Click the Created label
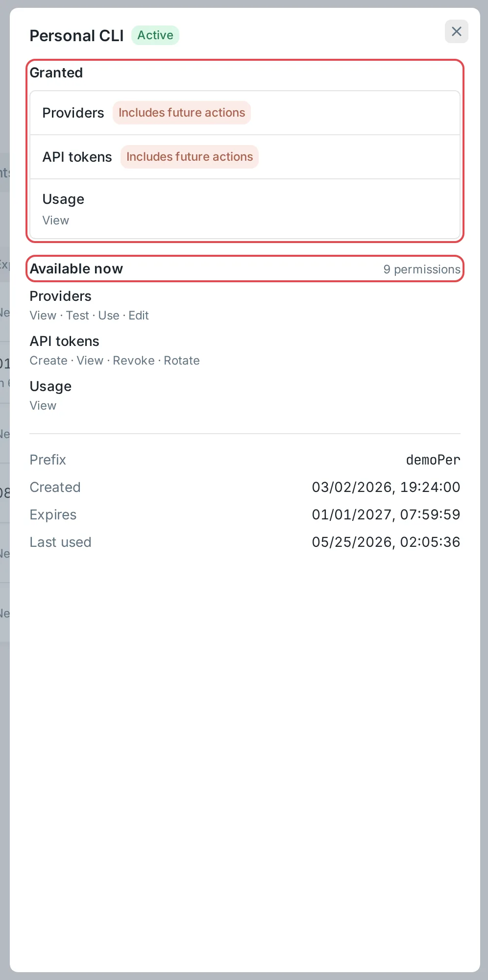The height and width of the screenshot is (980, 488). 55,487
